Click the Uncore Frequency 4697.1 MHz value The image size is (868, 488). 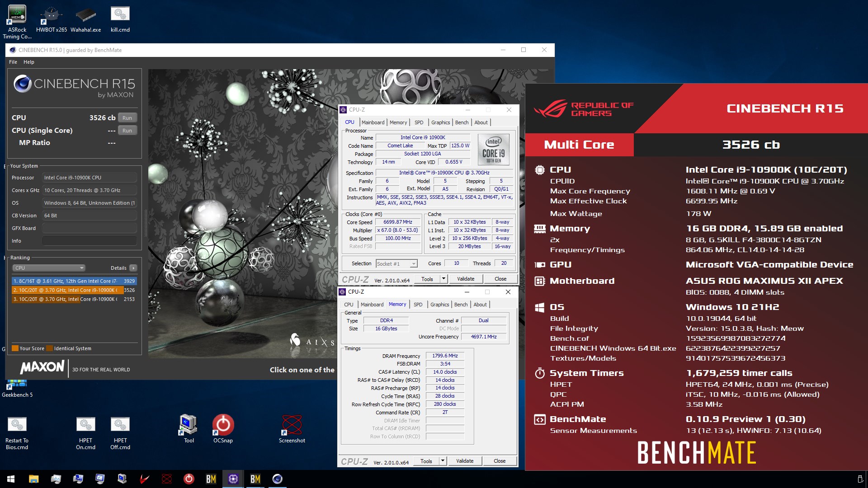click(x=484, y=337)
